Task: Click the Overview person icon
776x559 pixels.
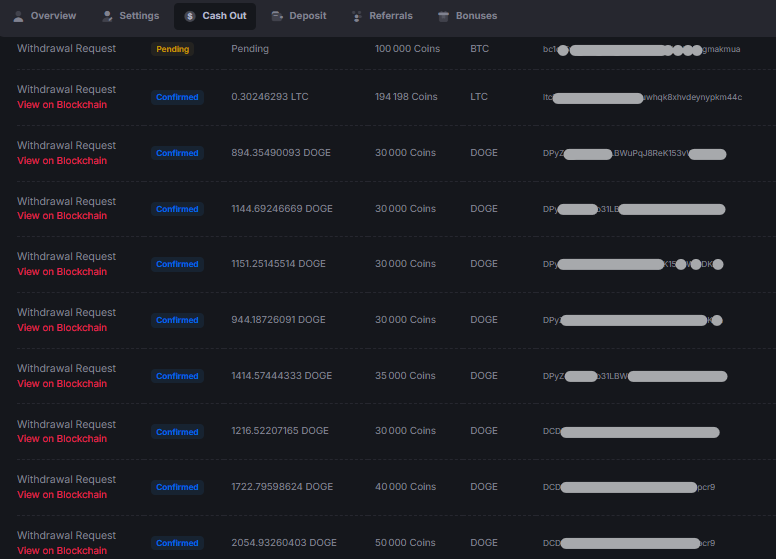Action: click(x=18, y=16)
